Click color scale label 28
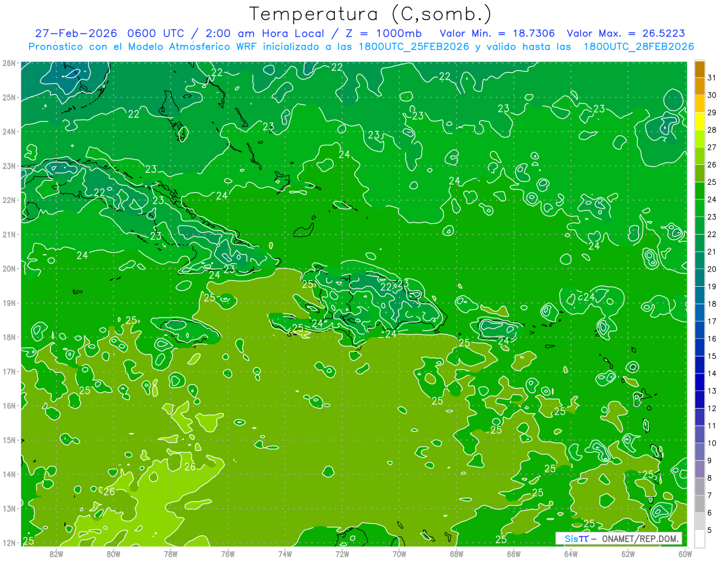Viewport: 728px width, 562px height. click(712, 130)
